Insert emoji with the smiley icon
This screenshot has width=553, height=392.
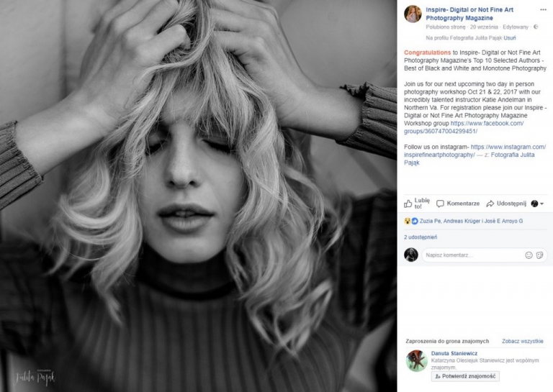point(529,255)
